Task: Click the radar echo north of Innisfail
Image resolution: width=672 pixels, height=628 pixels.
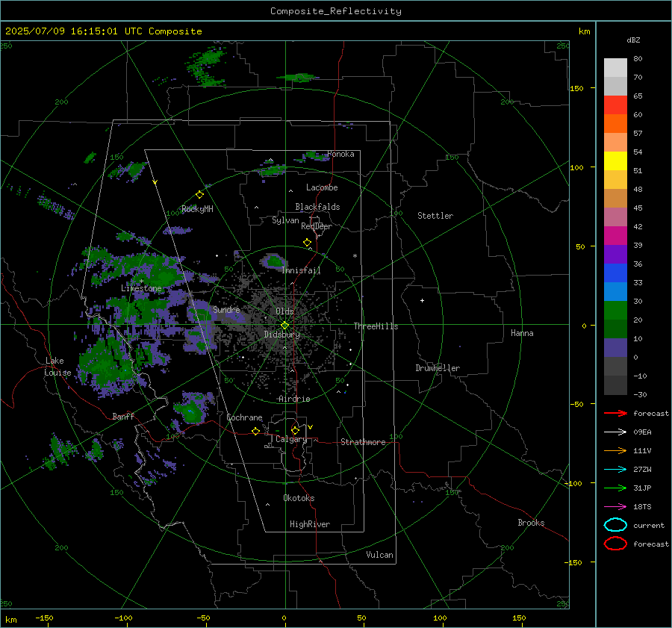Action: coord(274,260)
